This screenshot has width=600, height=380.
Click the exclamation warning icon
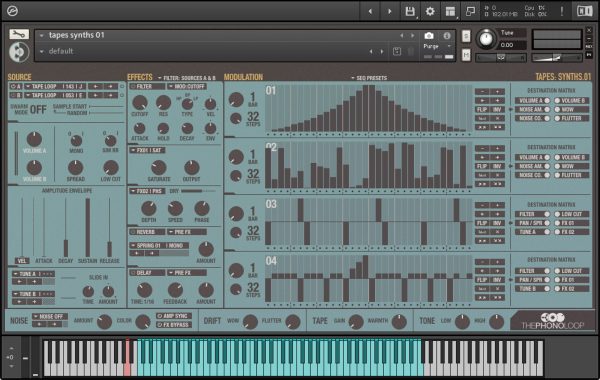[562, 11]
